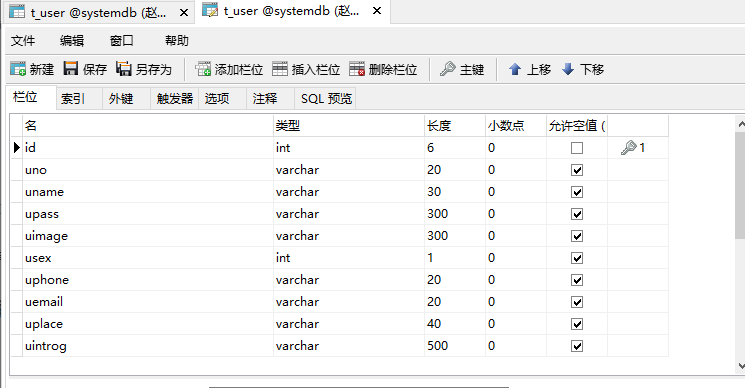Select the uname field name cell
The height and width of the screenshot is (388, 745).
coord(148,192)
